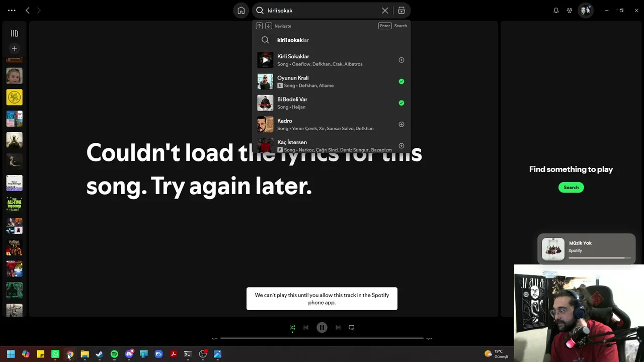Open Adobe Acrobat from the taskbar
Image resolution: width=644 pixels, height=362 pixels.
coord(173,354)
